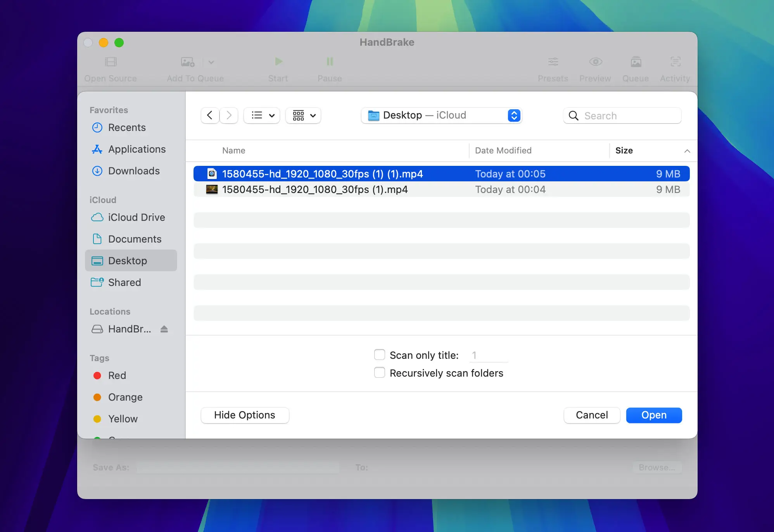Click the Add To Queue icon
This screenshot has width=774, height=532.
click(x=188, y=62)
